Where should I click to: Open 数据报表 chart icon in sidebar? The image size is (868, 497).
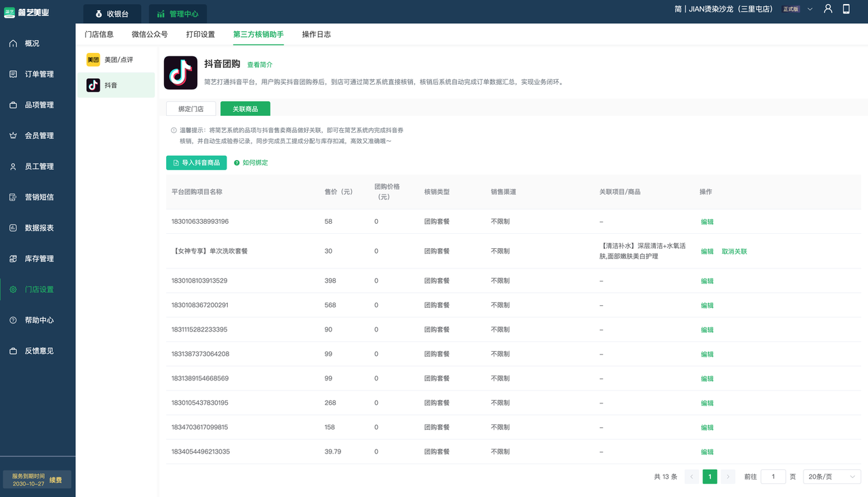[13, 228]
